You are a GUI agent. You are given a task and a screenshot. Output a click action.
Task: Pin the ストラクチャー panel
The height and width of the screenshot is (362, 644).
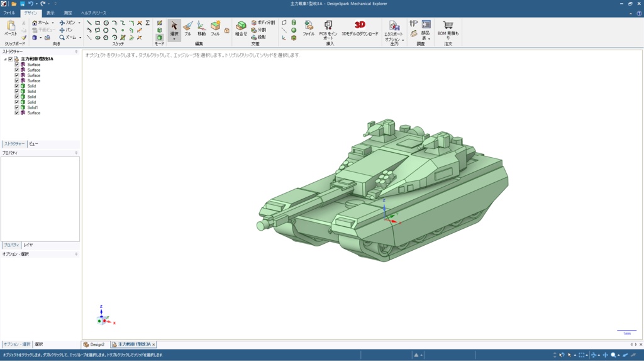76,52
